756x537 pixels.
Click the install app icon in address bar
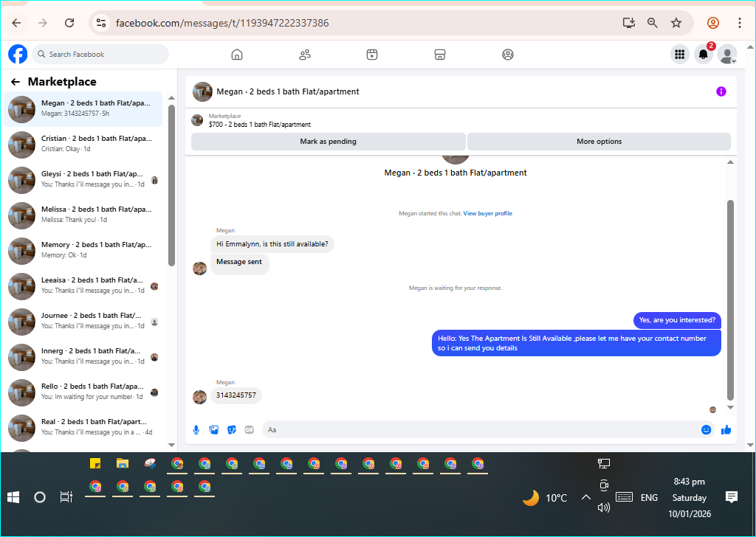pos(629,23)
